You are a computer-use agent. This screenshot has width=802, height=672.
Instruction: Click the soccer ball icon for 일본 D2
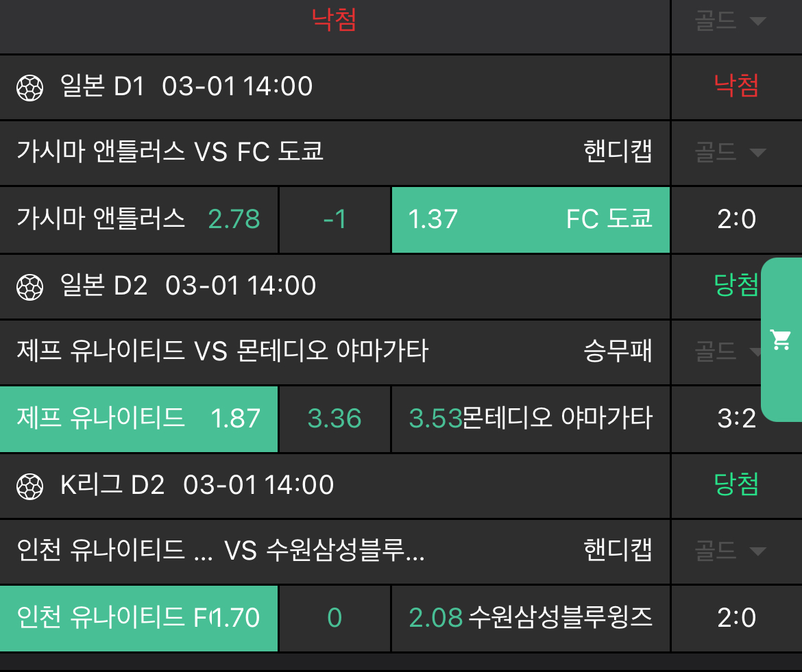click(x=29, y=286)
